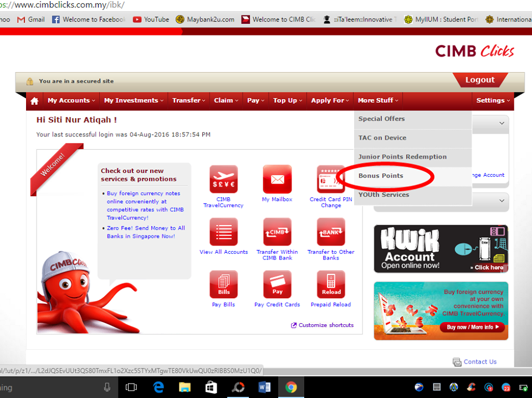Open the View All Accounts icon
532x398 pixels.
click(x=223, y=232)
